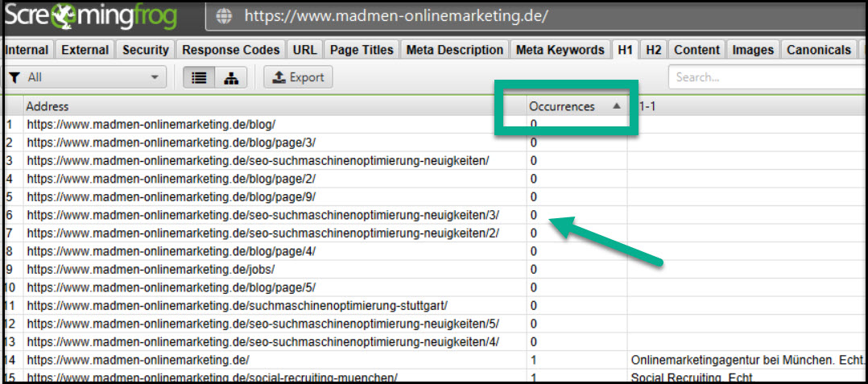Open the Page Titles tab
868x384 pixels.
click(x=362, y=50)
